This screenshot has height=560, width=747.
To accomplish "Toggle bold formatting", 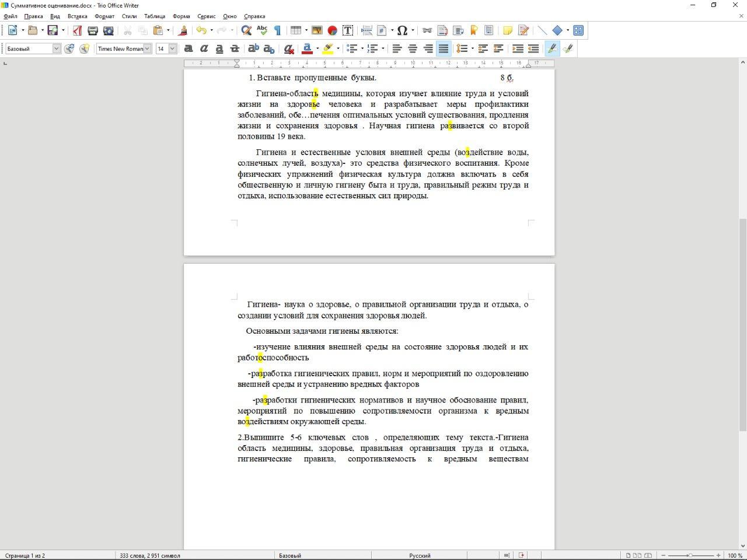I will [x=189, y=48].
